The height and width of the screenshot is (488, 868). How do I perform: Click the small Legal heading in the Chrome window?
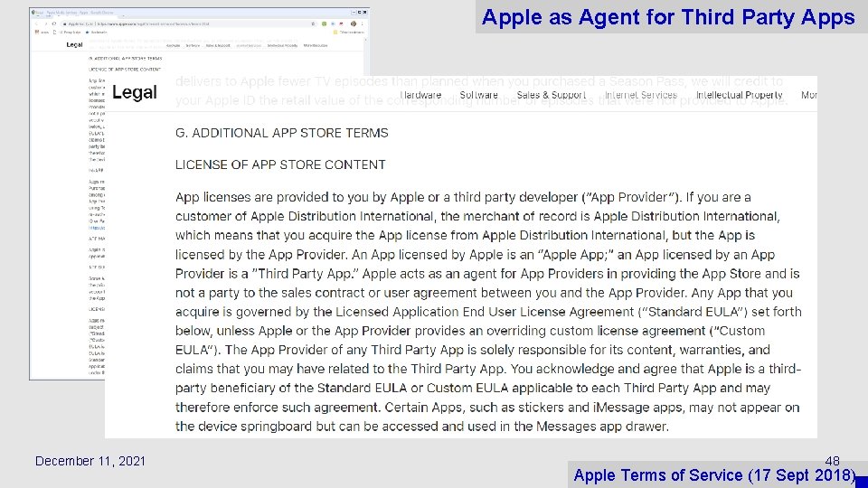74,45
